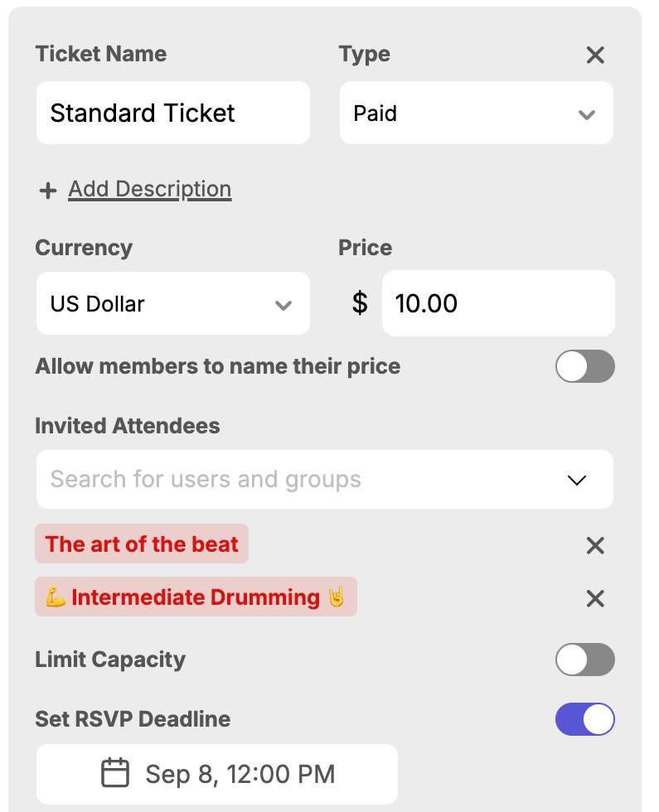This screenshot has width=659, height=812.
Task: Click the Add Description link
Action: (149, 190)
